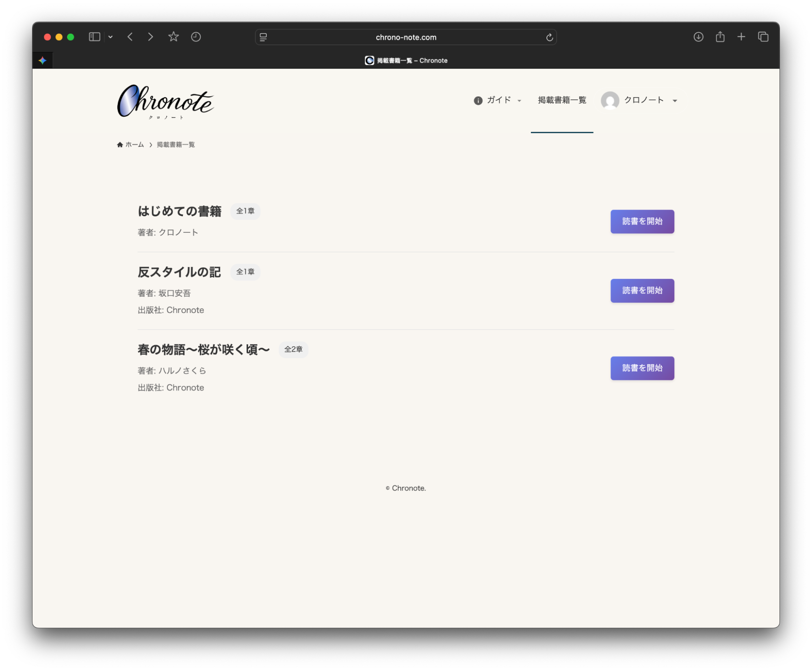This screenshot has width=812, height=671.
Task: Switch to the 掲載書籍一覧 nav tab
Action: (562, 100)
